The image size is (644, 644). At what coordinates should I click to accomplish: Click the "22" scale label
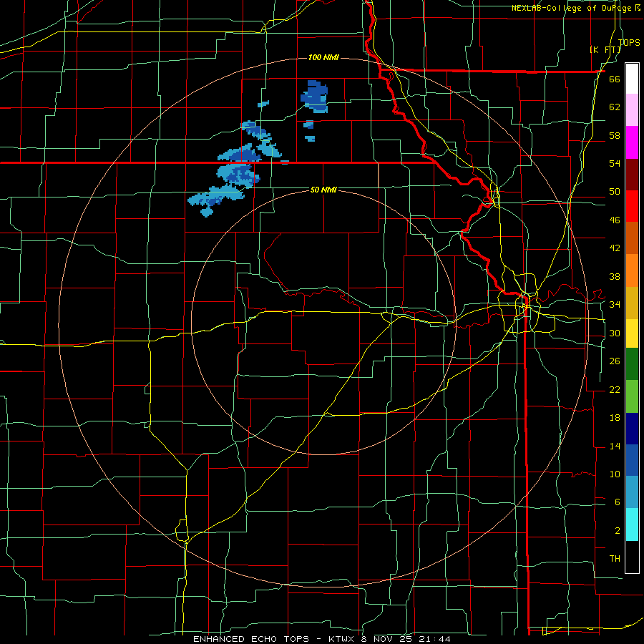[x=615, y=389]
